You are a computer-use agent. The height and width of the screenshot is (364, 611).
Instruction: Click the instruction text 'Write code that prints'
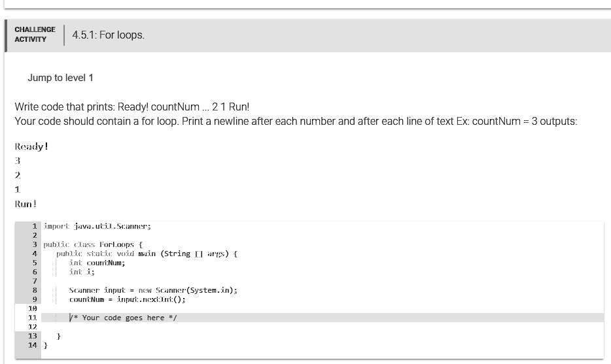pos(65,107)
